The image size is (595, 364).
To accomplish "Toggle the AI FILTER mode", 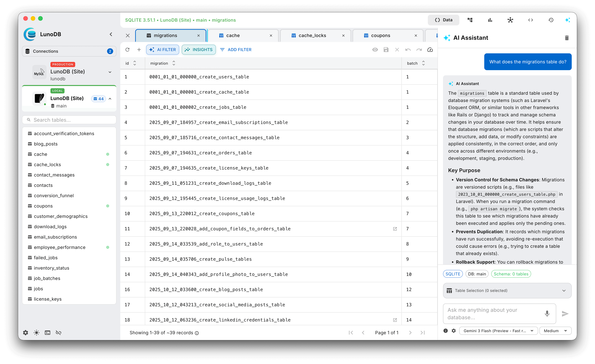I will click(x=162, y=49).
